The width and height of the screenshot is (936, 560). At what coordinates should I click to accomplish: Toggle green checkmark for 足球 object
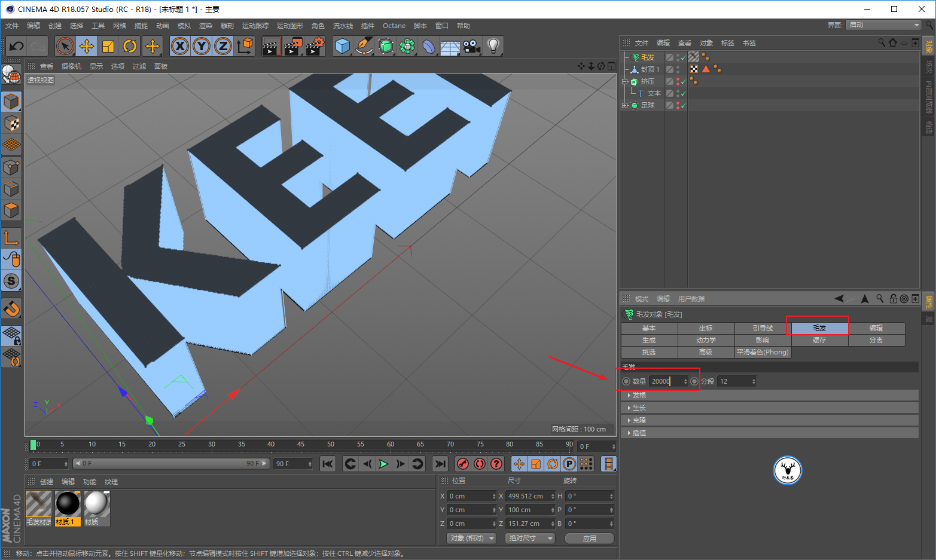click(683, 106)
